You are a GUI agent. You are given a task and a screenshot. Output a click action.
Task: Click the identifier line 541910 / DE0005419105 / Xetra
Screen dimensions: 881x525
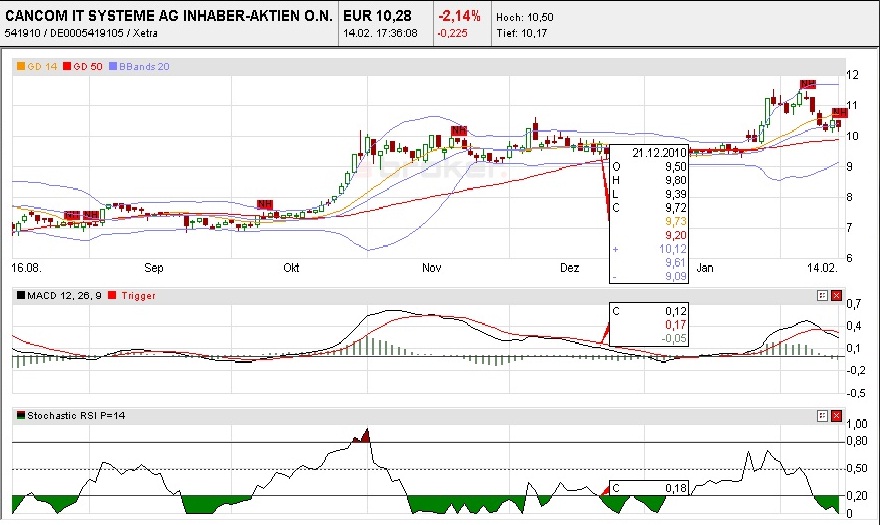tap(81, 33)
